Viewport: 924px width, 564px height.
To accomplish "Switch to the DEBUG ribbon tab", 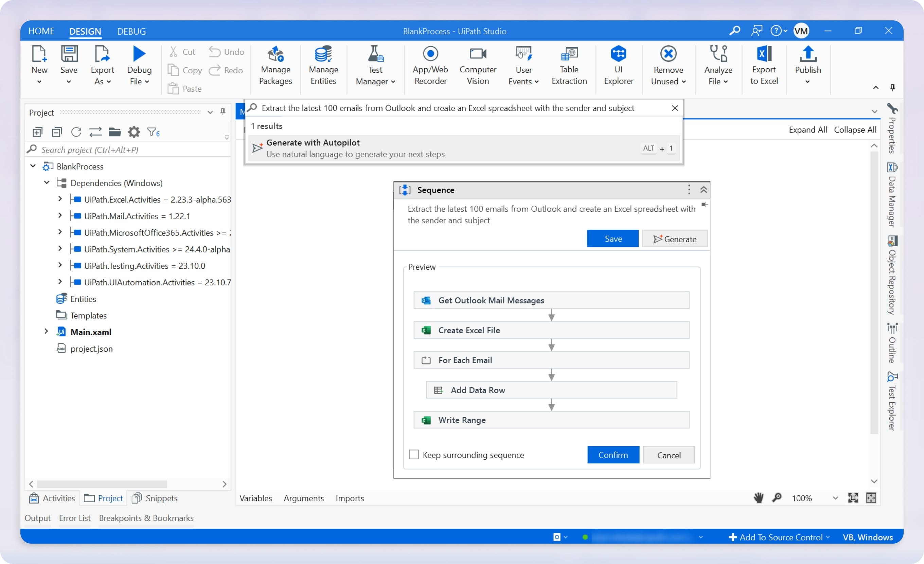I will (x=131, y=31).
